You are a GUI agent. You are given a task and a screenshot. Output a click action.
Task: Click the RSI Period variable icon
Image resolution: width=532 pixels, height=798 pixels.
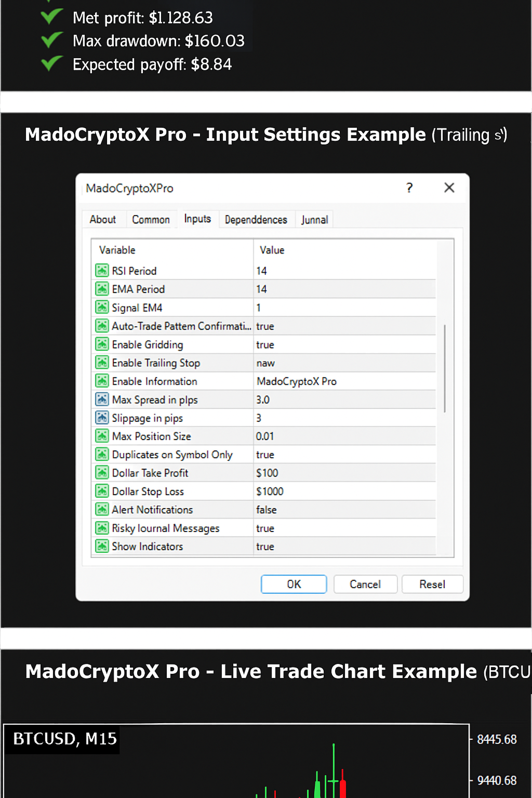(x=102, y=271)
